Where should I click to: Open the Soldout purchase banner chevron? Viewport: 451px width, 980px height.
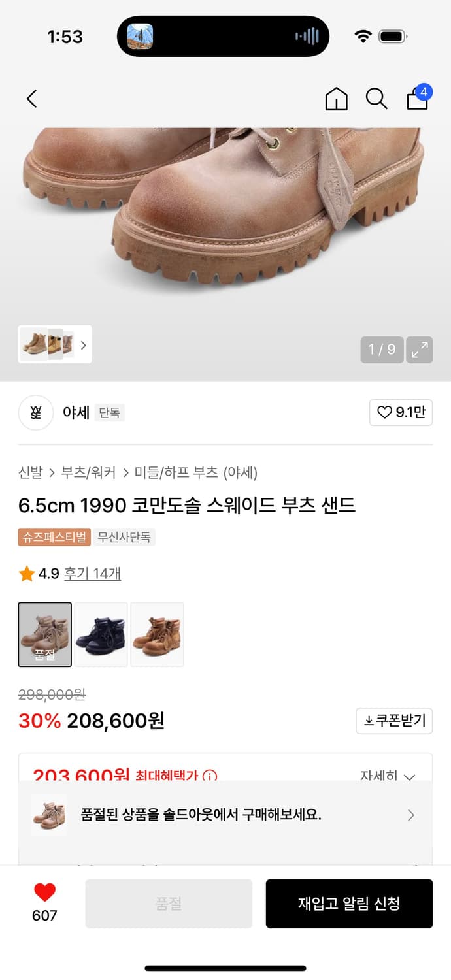(410, 815)
